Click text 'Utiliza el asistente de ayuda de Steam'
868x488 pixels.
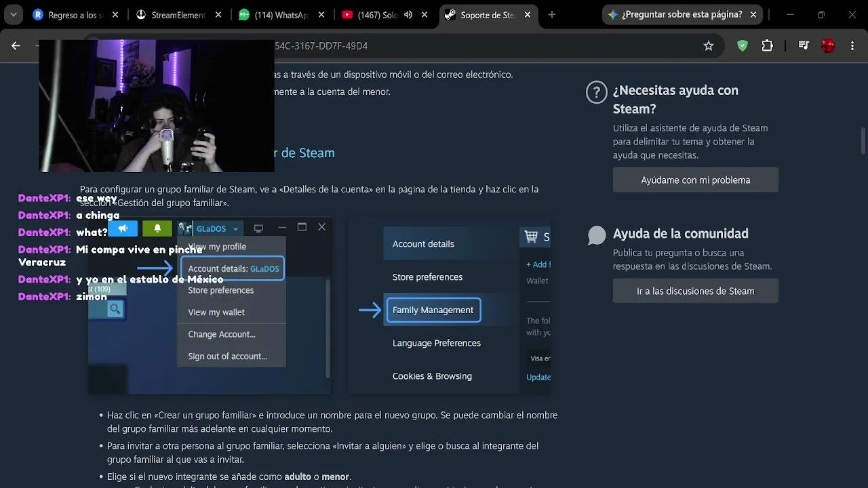[x=690, y=127]
